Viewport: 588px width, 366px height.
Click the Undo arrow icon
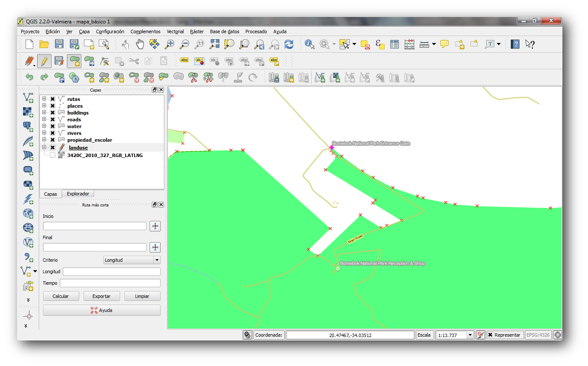29,77
